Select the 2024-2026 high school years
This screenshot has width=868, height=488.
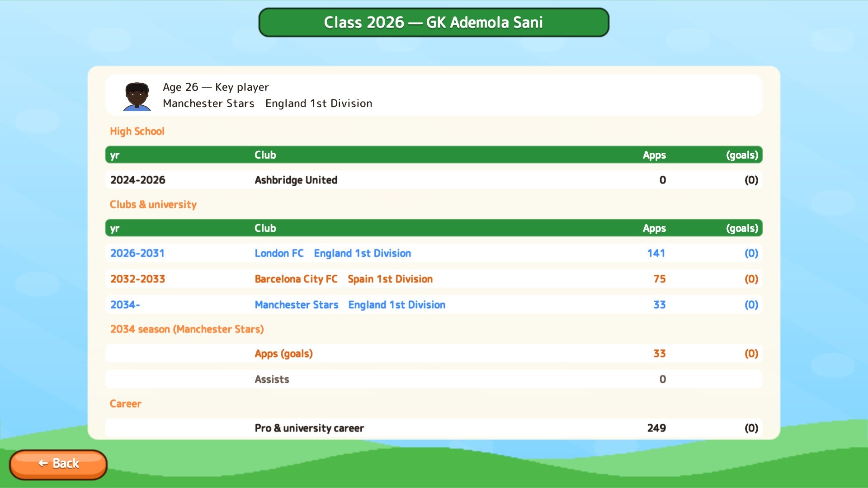coord(138,180)
